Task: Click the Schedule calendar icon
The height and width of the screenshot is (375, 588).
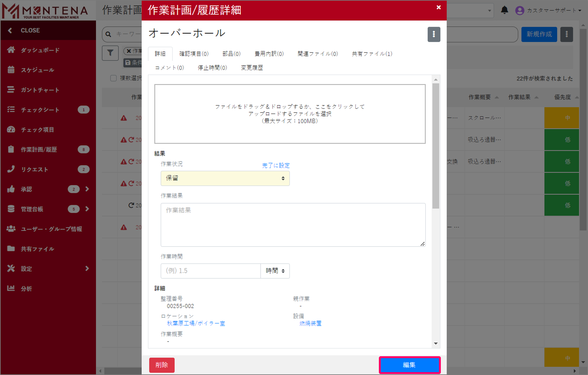Action: click(x=11, y=70)
